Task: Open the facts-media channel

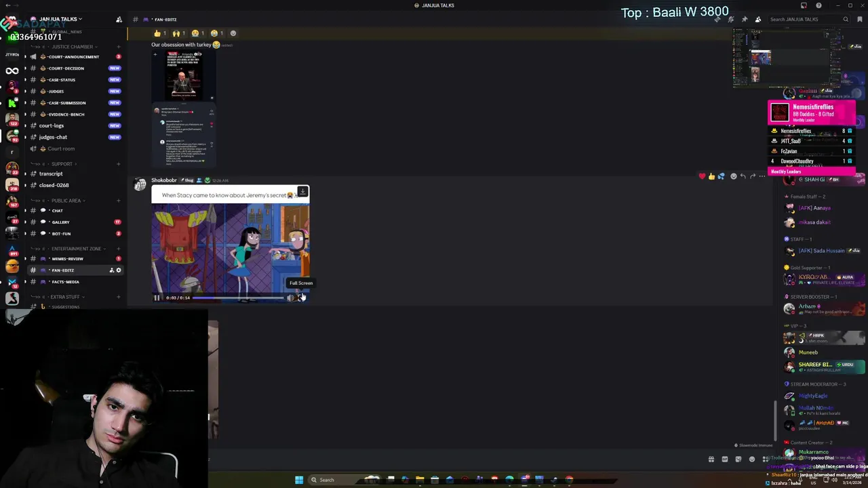Action: 75,282
